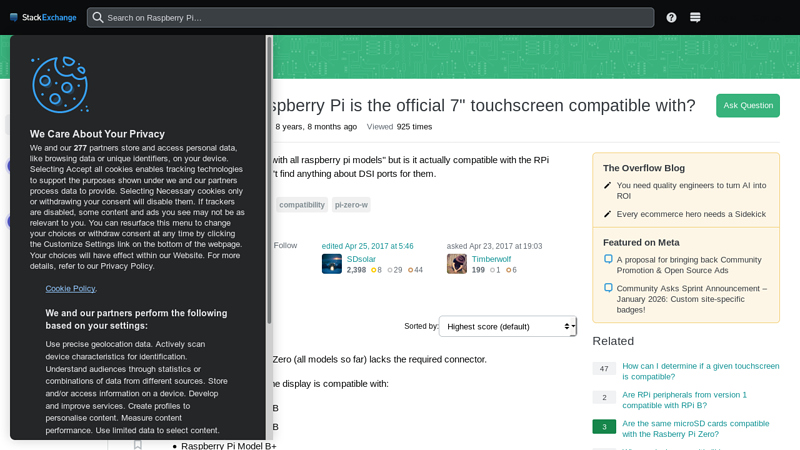
Task: Click the score 47 badge in Related
Action: [x=604, y=368]
